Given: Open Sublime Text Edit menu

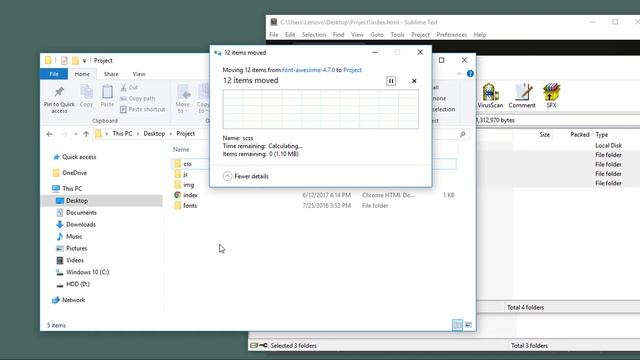Looking at the screenshot, I should (x=290, y=35).
